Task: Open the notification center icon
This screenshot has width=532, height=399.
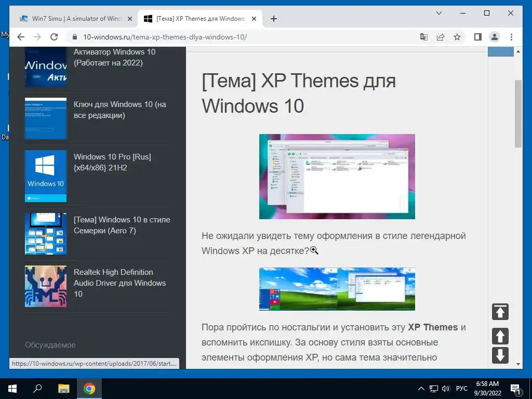Action: (x=516, y=389)
